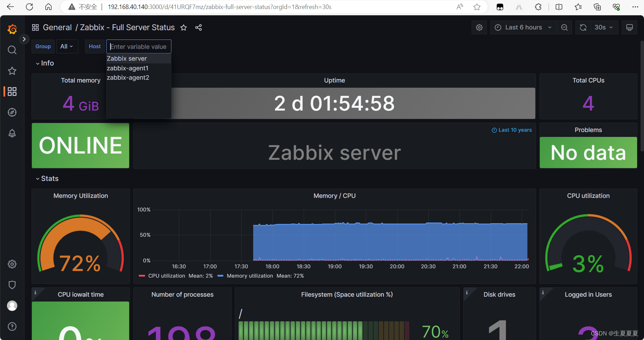The width and height of the screenshot is (644, 340).
Task: Add this page to browser favorites
Action: (477, 7)
